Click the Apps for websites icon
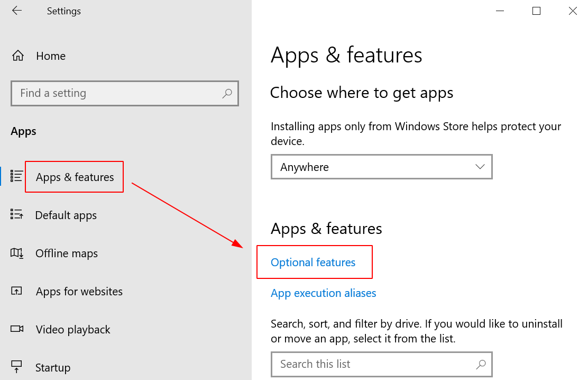The image size is (588, 380). pyautogui.click(x=17, y=291)
